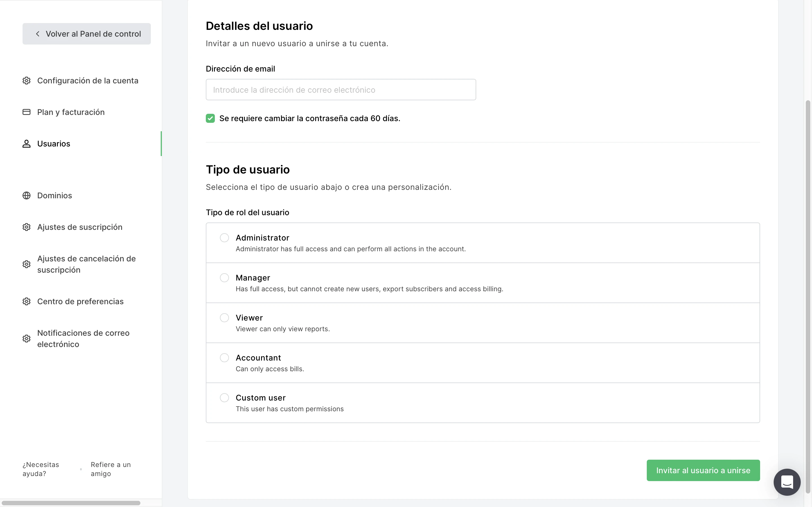Image resolution: width=812 pixels, height=507 pixels.
Task: Select the Administrator role radio button
Action: (x=224, y=238)
